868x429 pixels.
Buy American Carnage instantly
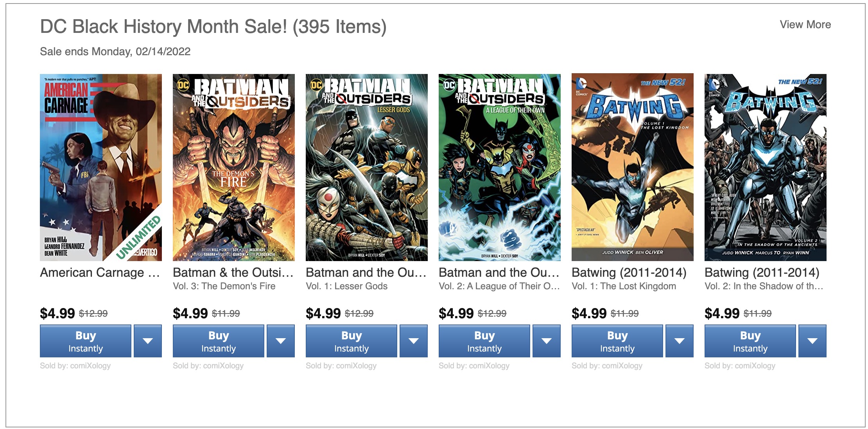86,341
